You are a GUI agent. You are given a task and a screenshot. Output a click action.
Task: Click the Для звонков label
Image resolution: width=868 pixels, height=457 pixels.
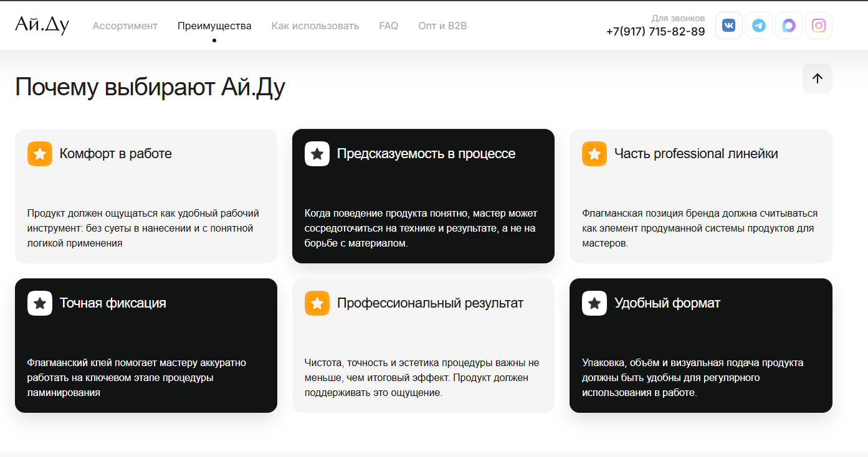click(x=678, y=18)
